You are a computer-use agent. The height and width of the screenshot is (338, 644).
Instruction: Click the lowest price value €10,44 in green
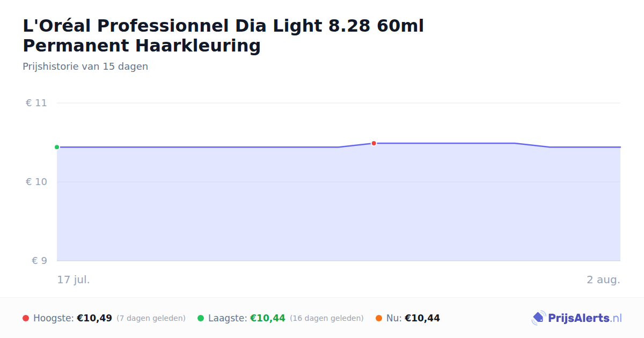point(268,318)
